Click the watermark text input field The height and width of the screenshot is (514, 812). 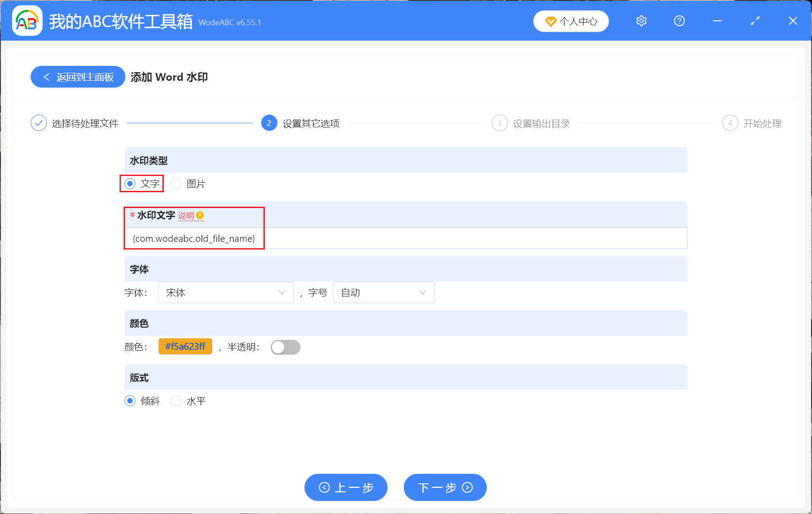pyautogui.click(x=406, y=238)
